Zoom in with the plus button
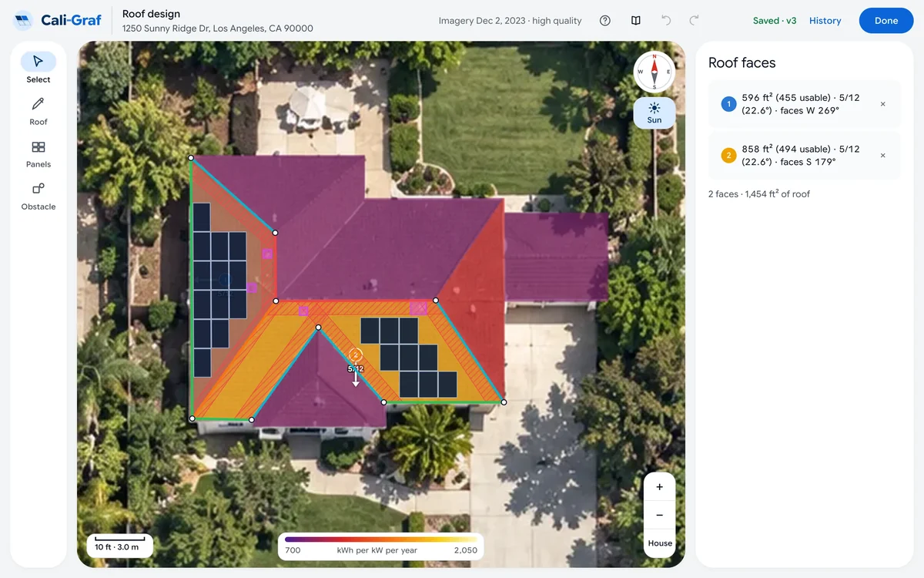Screen dimensions: 924x578 [x=660, y=487]
